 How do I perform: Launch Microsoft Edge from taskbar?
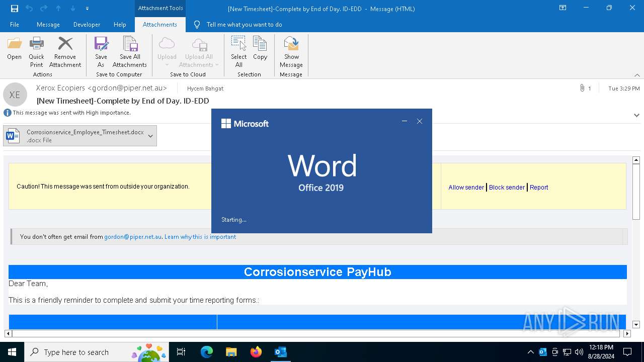pyautogui.click(x=206, y=352)
